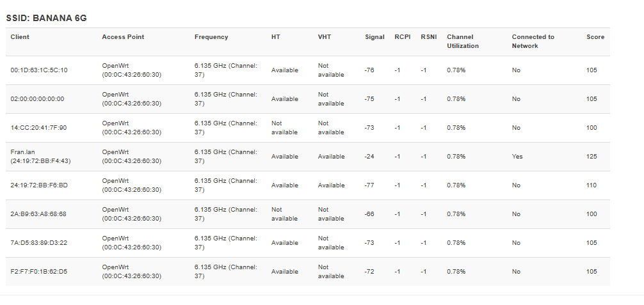Click the VHT column header
Screen dimensions: 644x305
tap(325, 37)
